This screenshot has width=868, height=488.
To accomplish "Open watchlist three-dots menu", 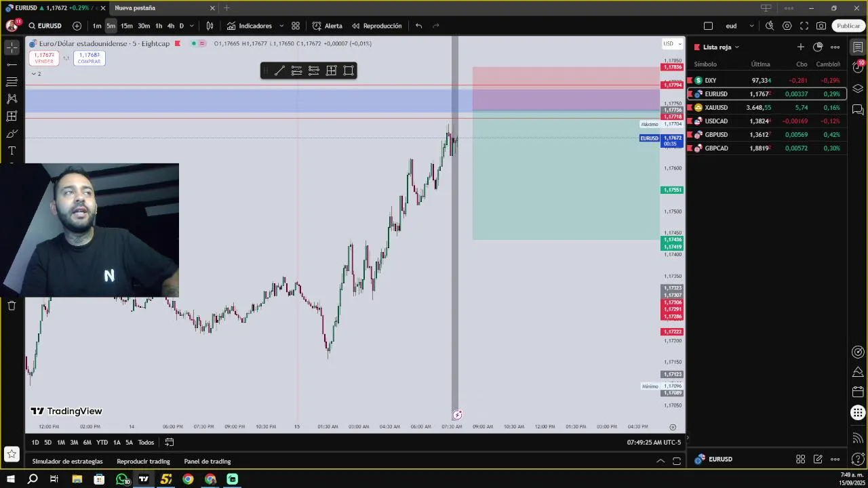I will click(835, 47).
